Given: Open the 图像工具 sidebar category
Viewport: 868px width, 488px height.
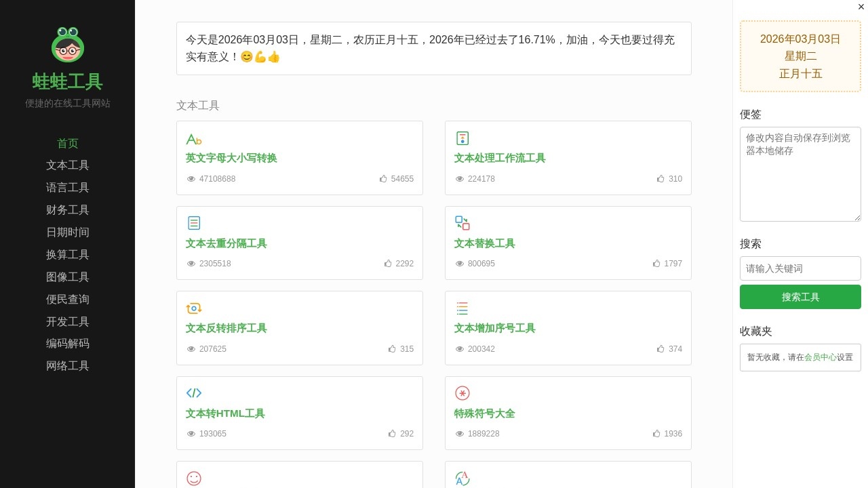Looking at the screenshot, I should (x=67, y=277).
